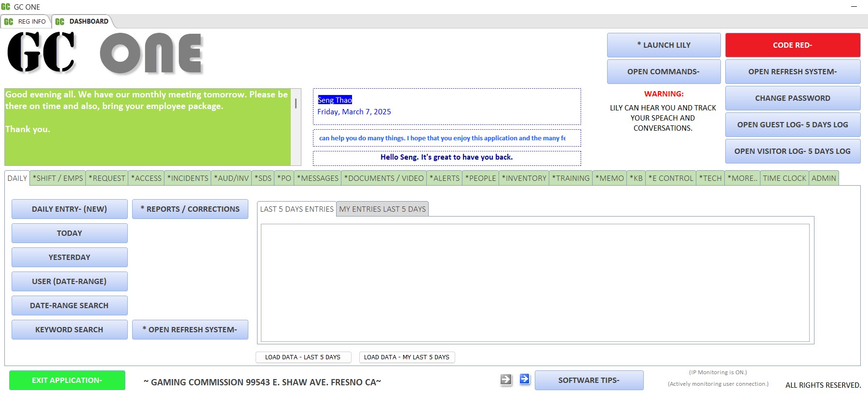Select the MY ENTRIES LAST 5 DAYS tab
Image resolution: width=868 pixels, height=394 pixels.
[x=382, y=209]
